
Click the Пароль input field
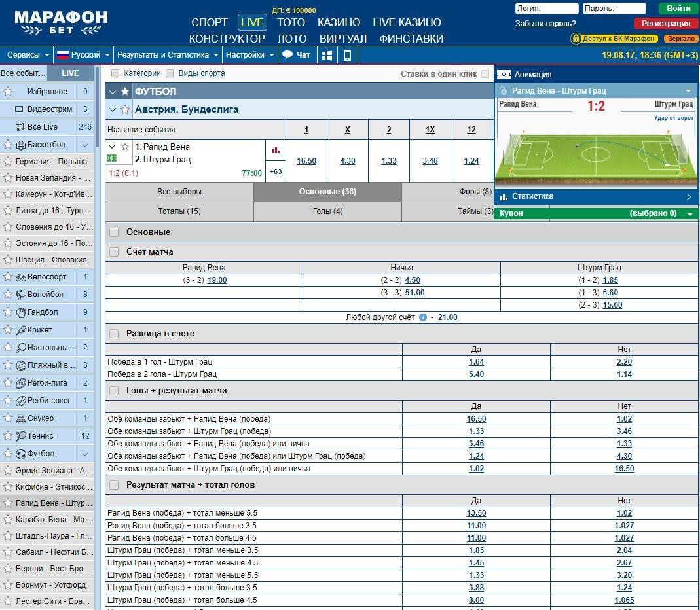coord(614,9)
